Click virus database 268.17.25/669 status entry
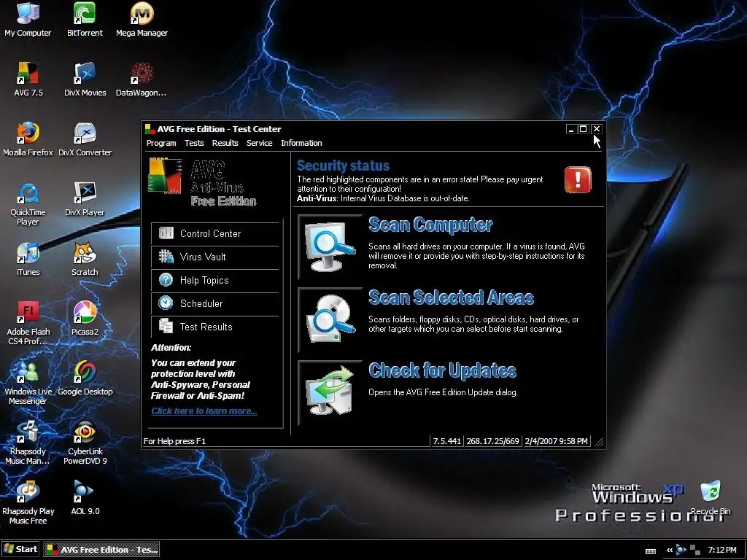The image size is (747, 560). [x=492, y=441]
